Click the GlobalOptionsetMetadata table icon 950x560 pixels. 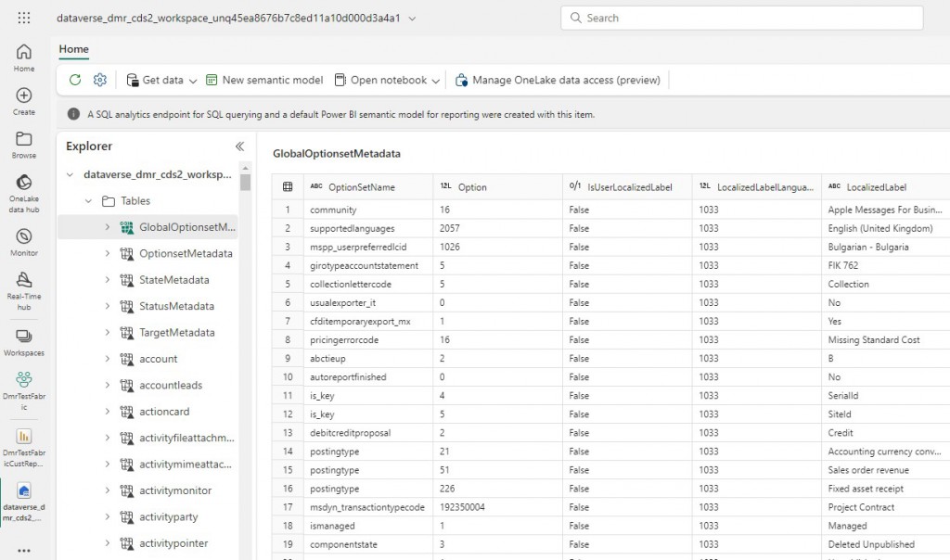coord(126,227)
